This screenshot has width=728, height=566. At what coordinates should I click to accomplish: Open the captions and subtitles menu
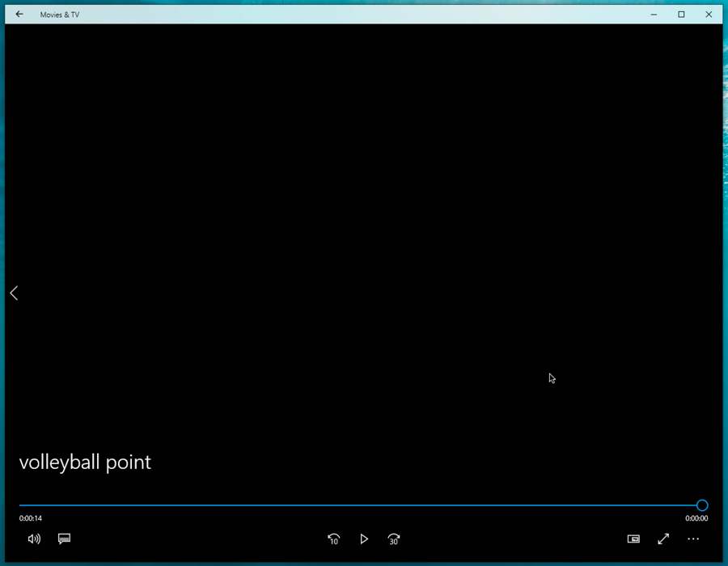point(64,539)
